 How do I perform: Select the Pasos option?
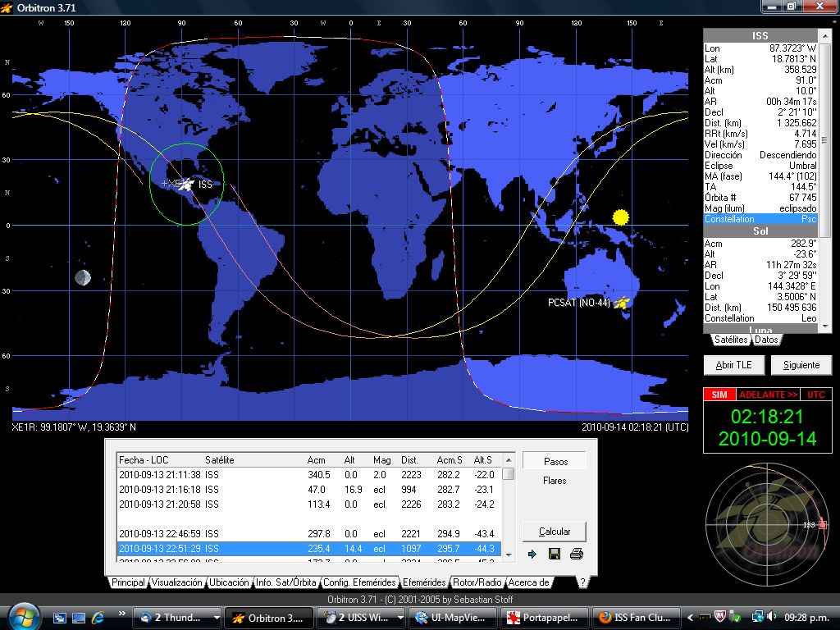coord(555,461)
